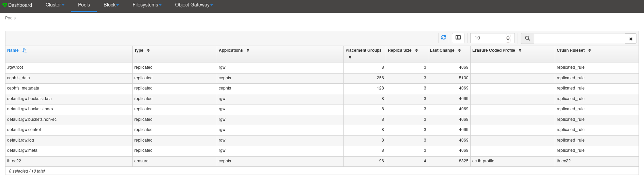Expand the Cluster dropdown menu

[55, 5]
